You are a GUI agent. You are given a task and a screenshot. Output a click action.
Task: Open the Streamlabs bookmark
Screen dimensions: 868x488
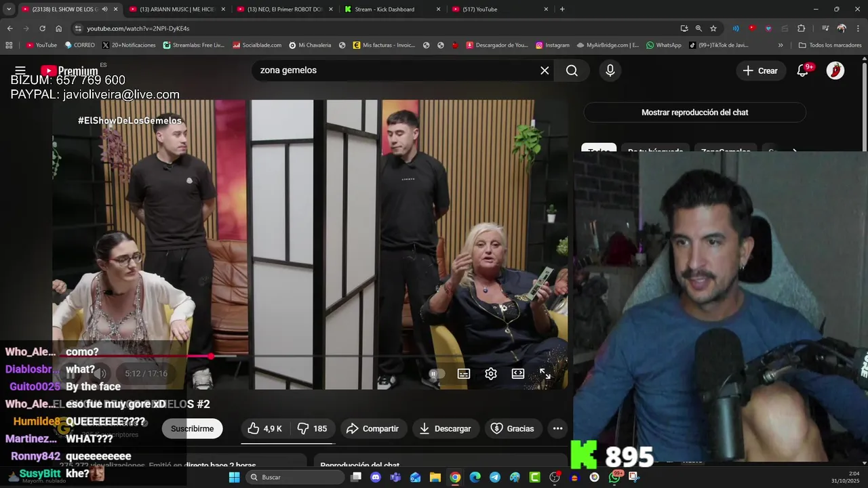pos(194,45)
